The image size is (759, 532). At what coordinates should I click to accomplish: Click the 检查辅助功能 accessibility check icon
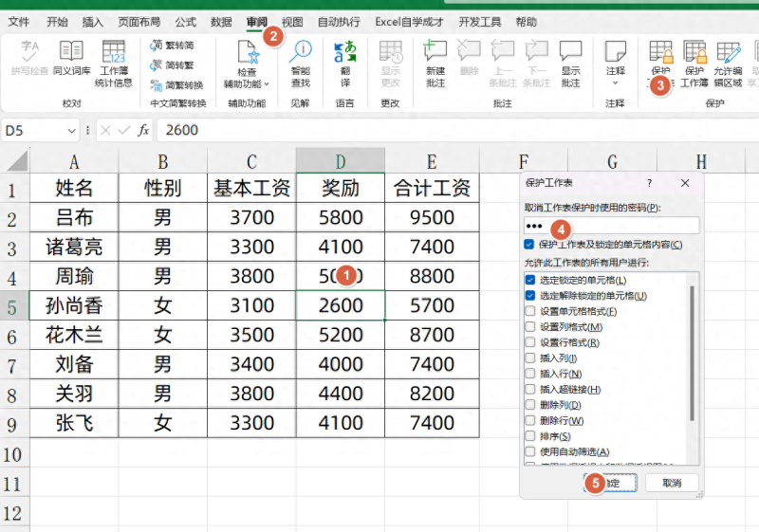(247, 52)
